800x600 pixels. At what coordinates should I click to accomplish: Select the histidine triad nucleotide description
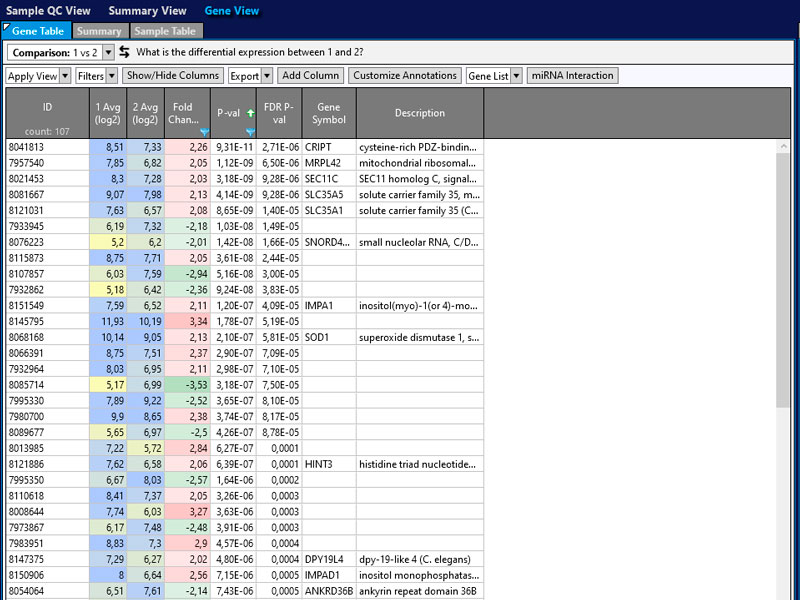point(420,464)
